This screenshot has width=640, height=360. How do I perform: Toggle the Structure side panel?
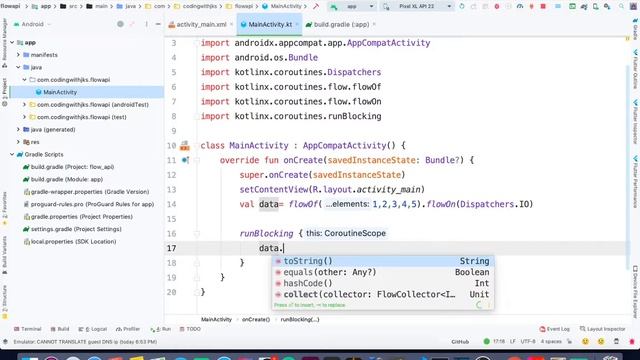4,302
